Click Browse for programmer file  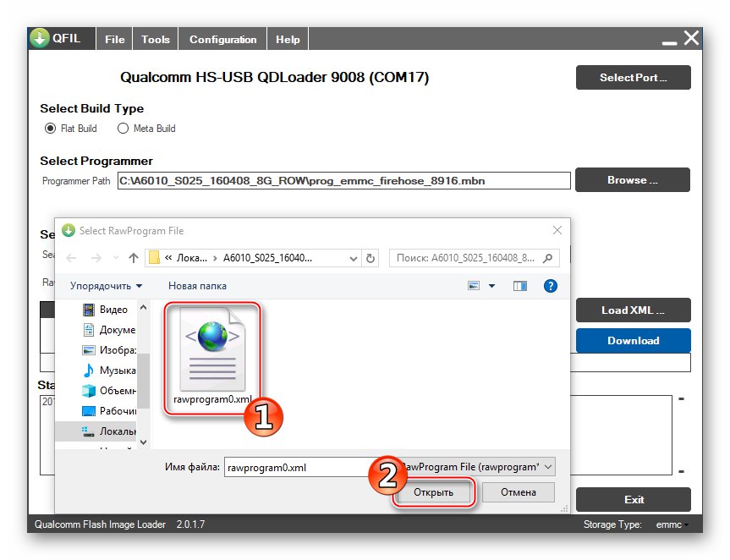tap(632, 179)
